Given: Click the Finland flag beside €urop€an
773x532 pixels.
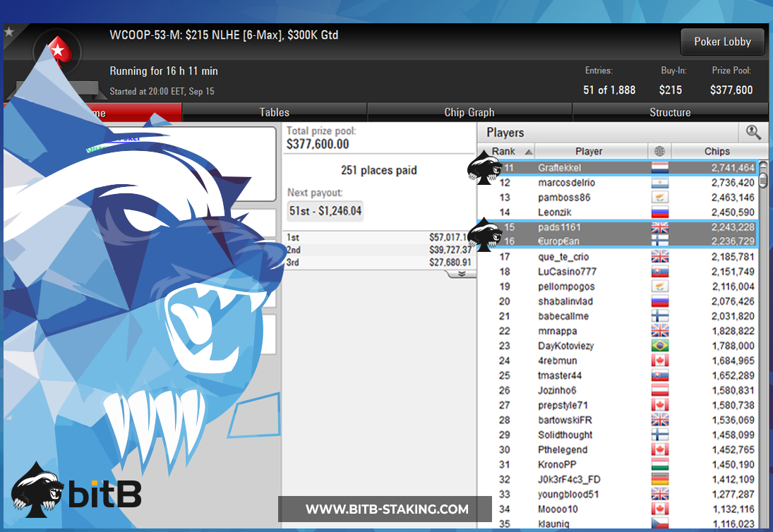Looking at the screenshot, I should click(659, 241).
